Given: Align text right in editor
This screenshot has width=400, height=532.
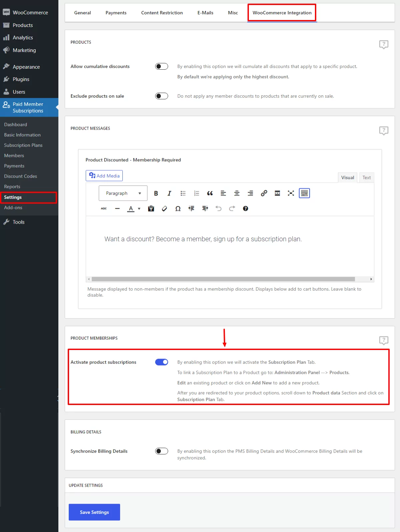Looking at the screenshot, I should pyautogui.click(x=250, y=193).
